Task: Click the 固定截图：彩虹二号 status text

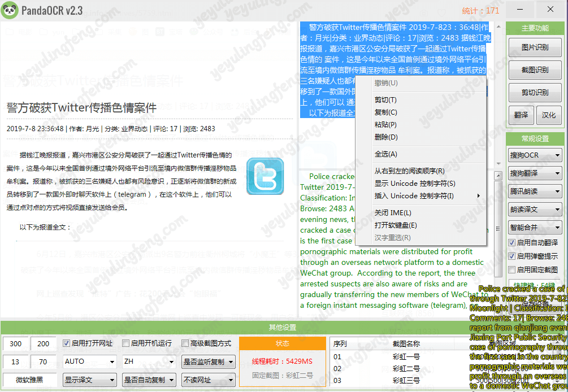Action: (282, 376)
